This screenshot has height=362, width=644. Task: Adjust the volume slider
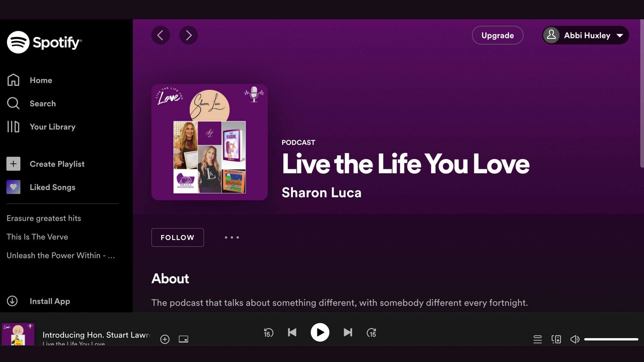(611, 339)
